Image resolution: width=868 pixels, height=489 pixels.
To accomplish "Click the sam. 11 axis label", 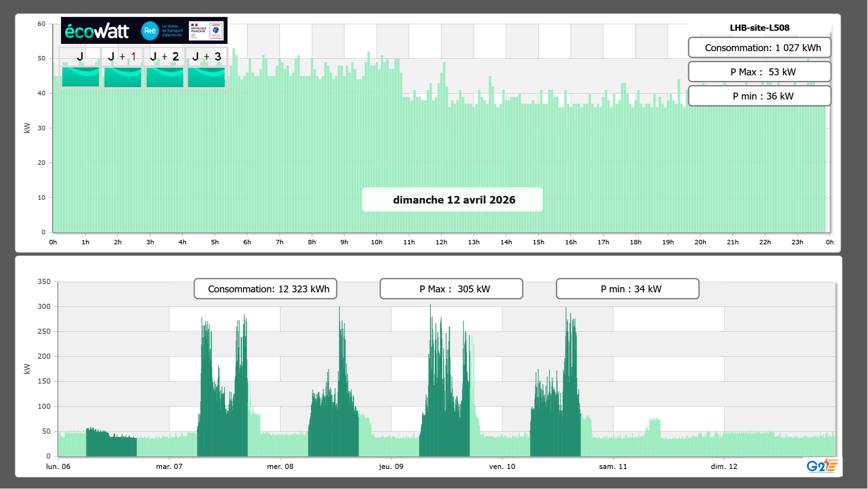I will click(x=613, y=467).
